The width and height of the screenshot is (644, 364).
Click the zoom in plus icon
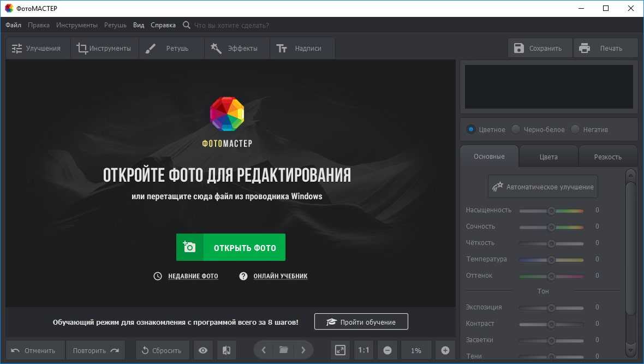[445, 350]
